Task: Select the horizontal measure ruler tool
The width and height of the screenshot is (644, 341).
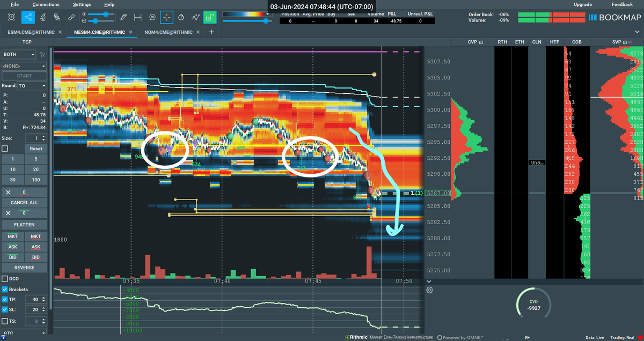Action: coord(138,17)
